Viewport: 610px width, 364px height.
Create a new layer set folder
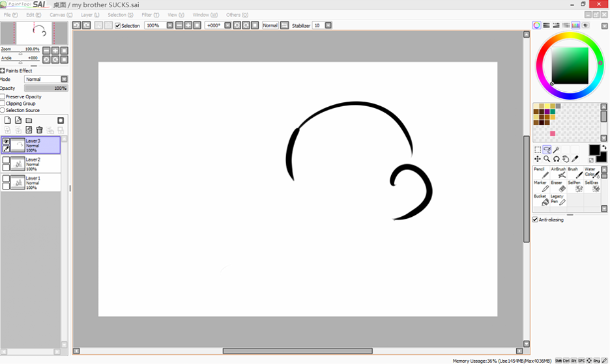pyautogui.click(x=29, y=120)
